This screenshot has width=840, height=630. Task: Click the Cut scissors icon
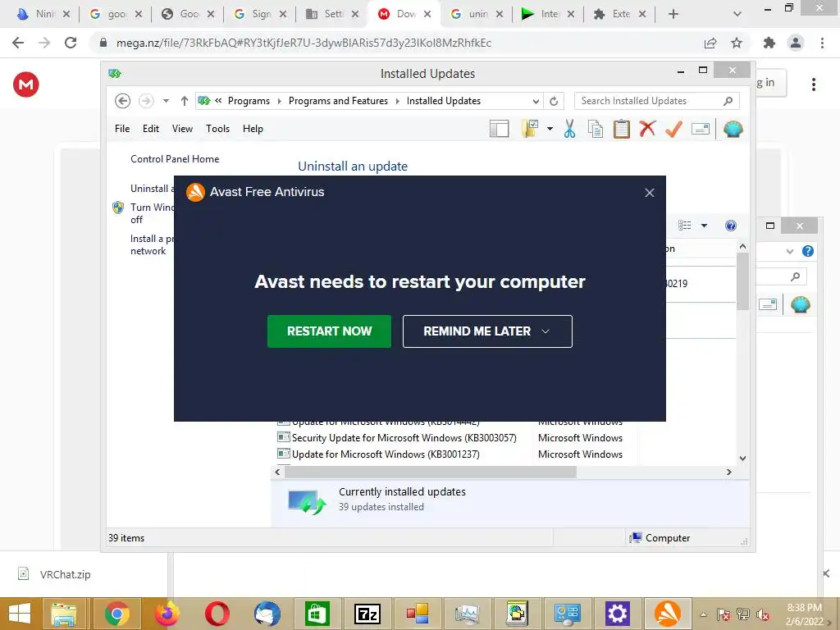pos(569,129)
